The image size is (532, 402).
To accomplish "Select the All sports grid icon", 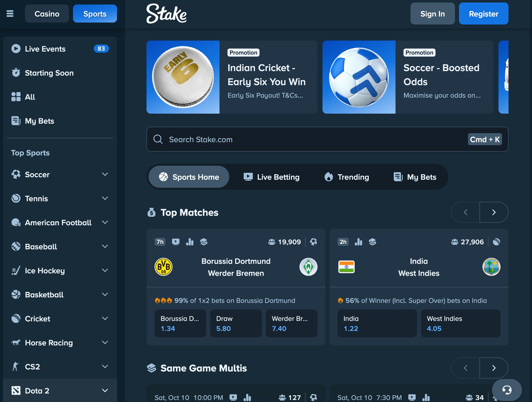I will coord(16,97).
